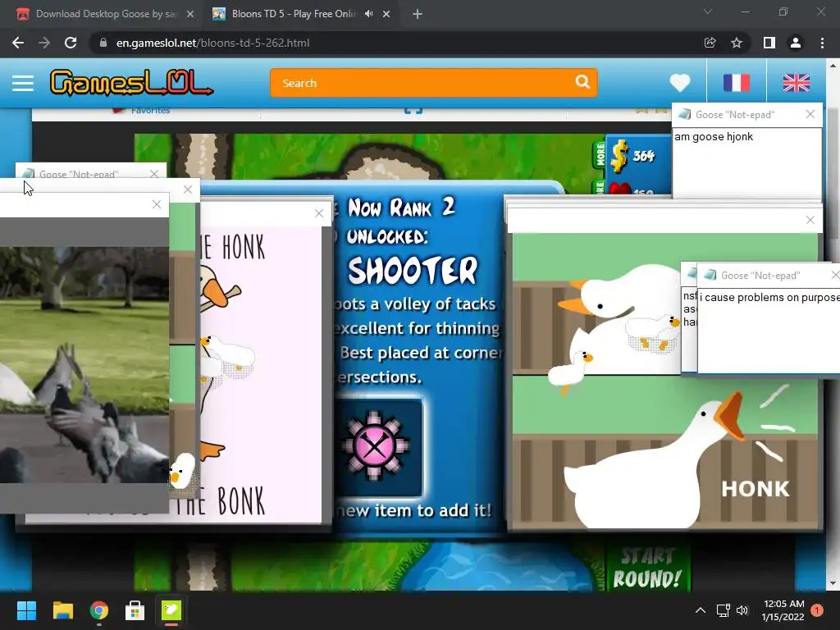Close the THE HONK / THE BONK meme window

(319, 213)
